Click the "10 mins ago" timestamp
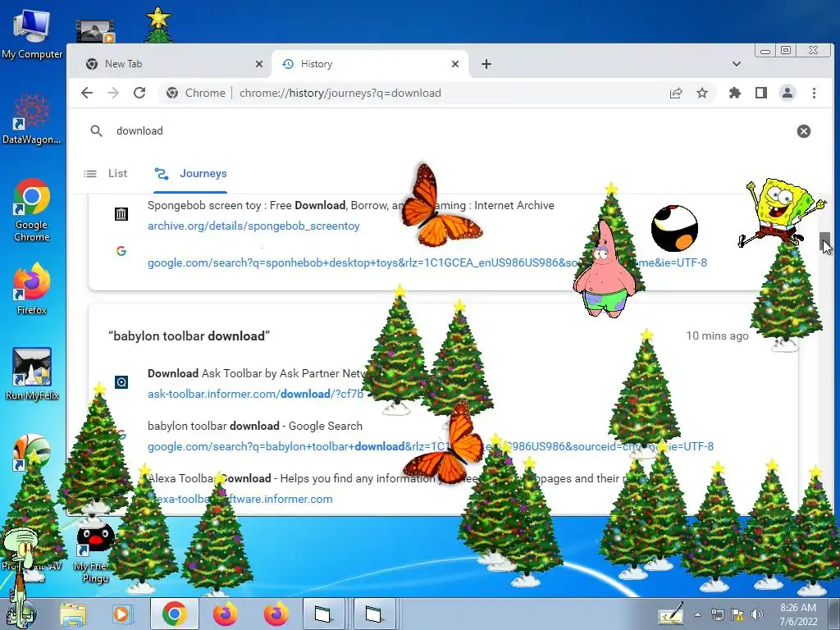The width and height of the screenshot is (840, 630). [717, 336]
